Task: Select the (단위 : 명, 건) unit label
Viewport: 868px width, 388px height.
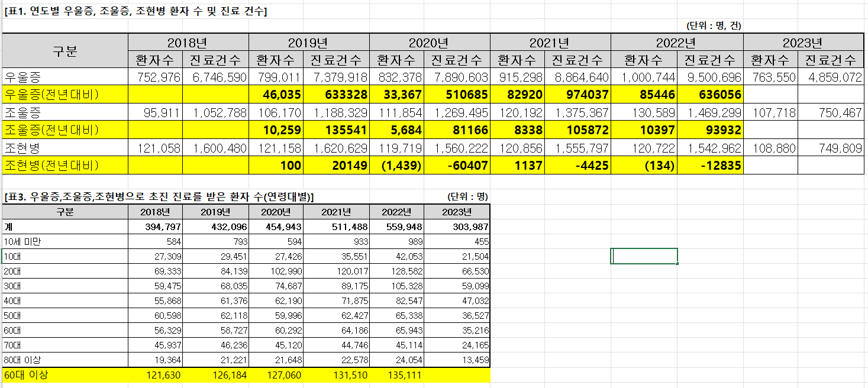Action: coord(714,26)
